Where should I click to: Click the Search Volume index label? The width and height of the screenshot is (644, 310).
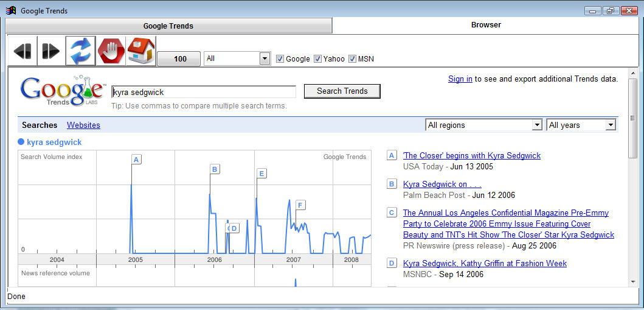tap(51, 157)
